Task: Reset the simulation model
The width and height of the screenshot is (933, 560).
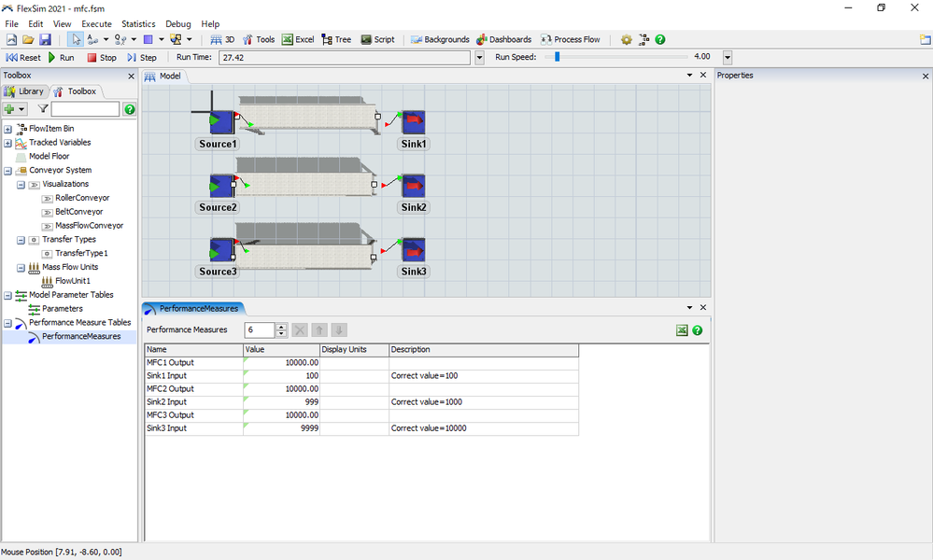Action: [x=23, y=58]
